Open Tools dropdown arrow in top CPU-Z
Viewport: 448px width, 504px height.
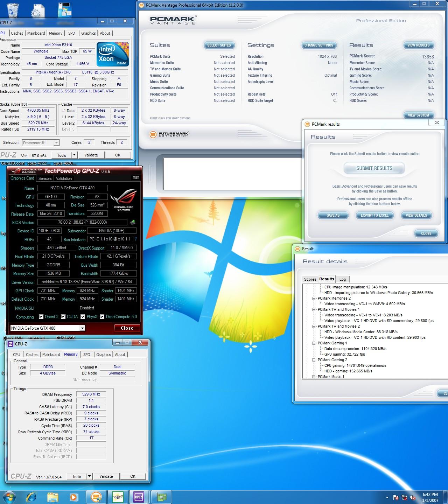(74, 155)
